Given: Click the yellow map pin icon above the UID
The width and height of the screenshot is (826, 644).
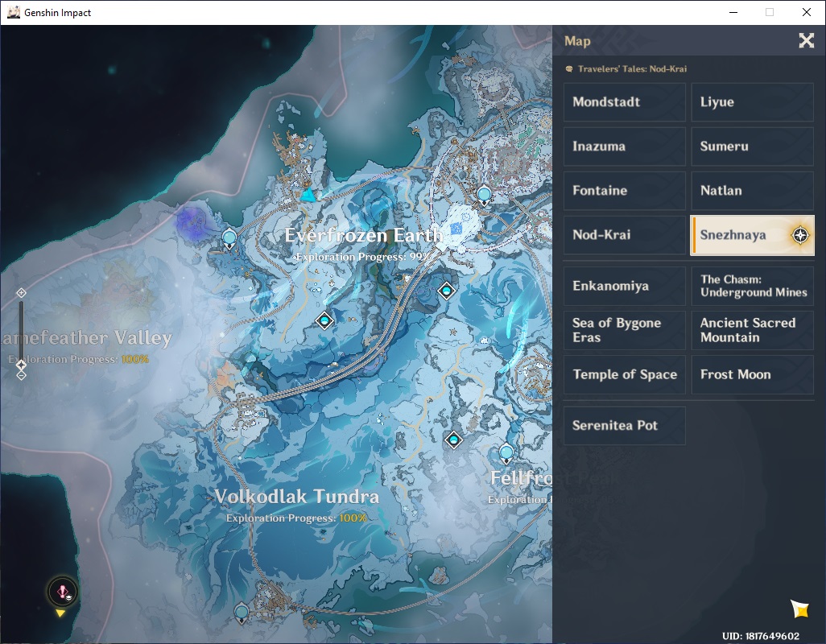Looking at the screenshot, I should click(x=799, y=609).
